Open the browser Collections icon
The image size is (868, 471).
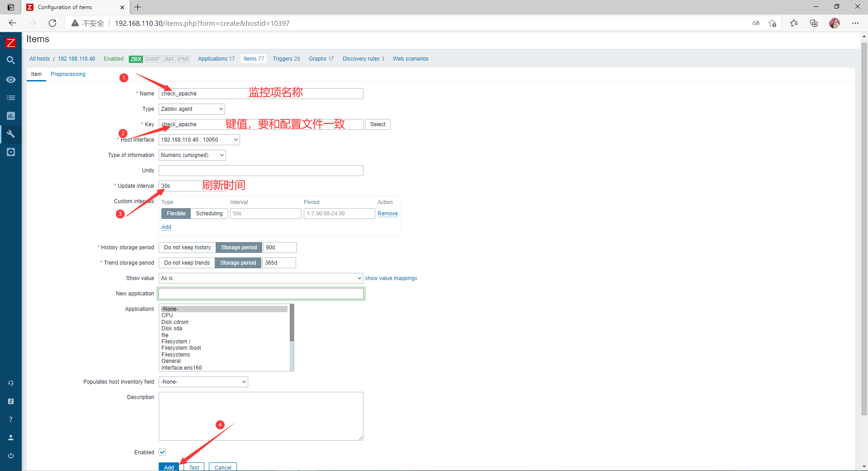[x=814, y=23]
